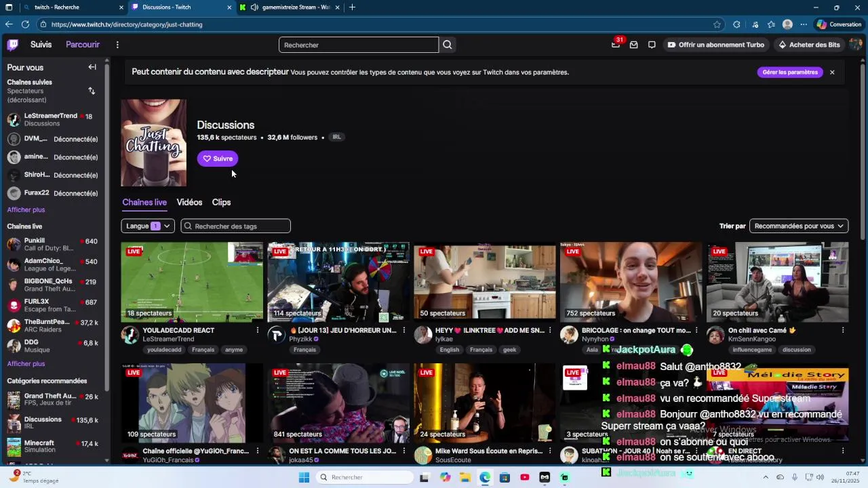The height and width of the screenshot is (488, 868).
Task: Show hidden system tray icons chevron
Action: point(766,478)
